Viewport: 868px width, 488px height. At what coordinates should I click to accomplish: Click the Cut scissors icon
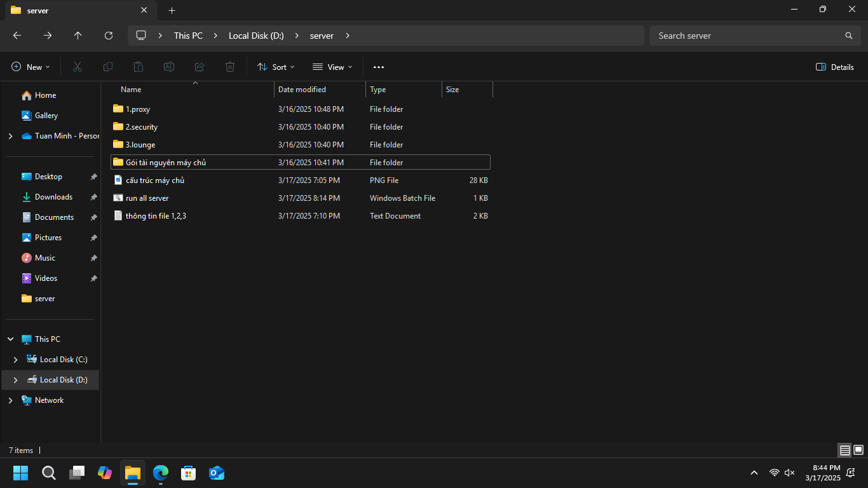point(78,67)
